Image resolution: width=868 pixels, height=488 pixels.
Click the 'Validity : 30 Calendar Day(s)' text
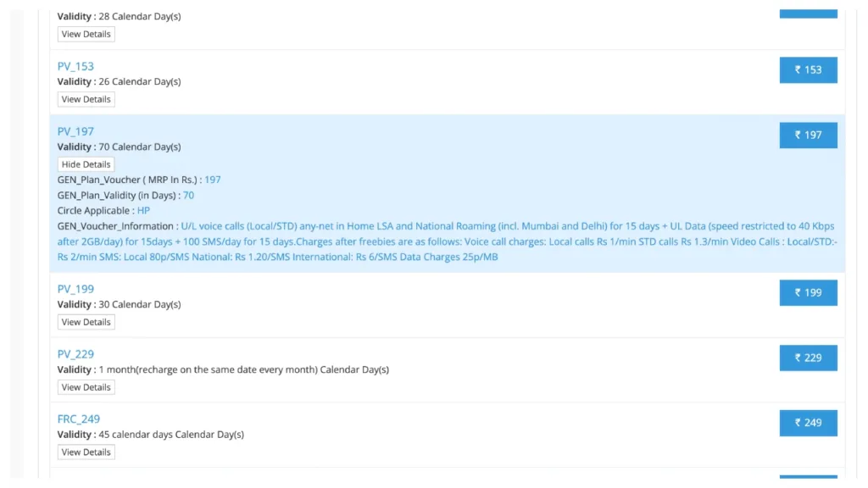119,305
